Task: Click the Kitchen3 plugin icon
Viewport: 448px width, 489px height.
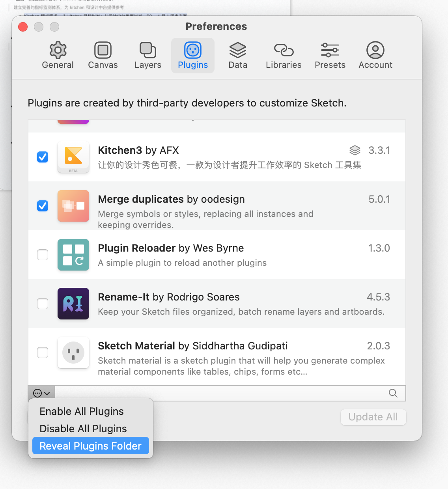Action: [x=73, y=157]
